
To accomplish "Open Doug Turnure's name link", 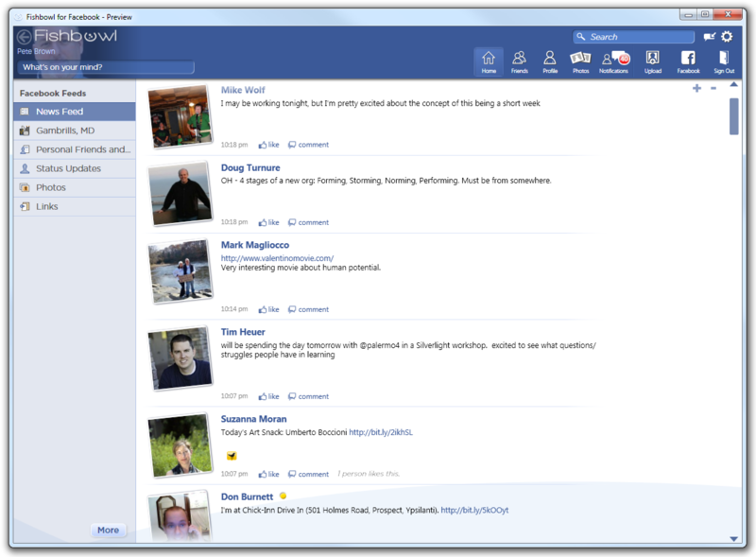I will (250, 167).
